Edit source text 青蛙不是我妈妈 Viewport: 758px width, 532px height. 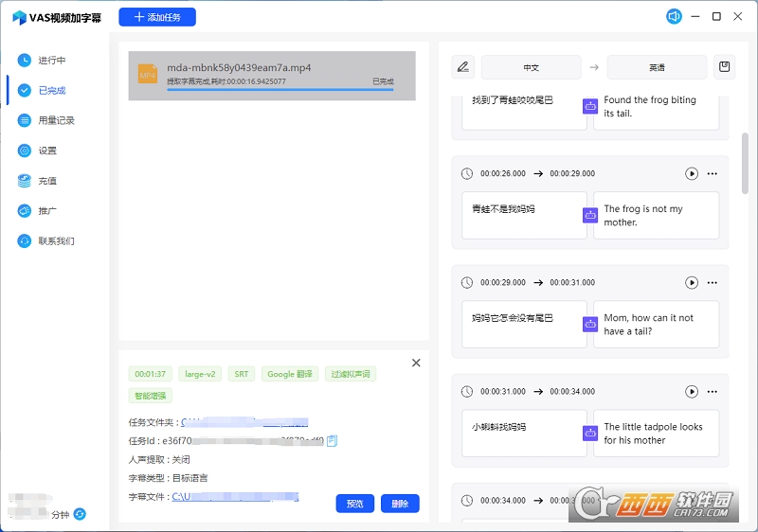[524, 215]
